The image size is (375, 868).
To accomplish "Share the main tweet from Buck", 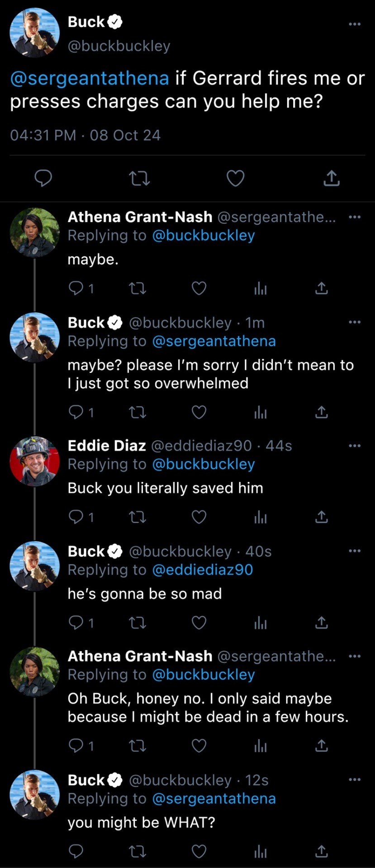I will [331, 178].
